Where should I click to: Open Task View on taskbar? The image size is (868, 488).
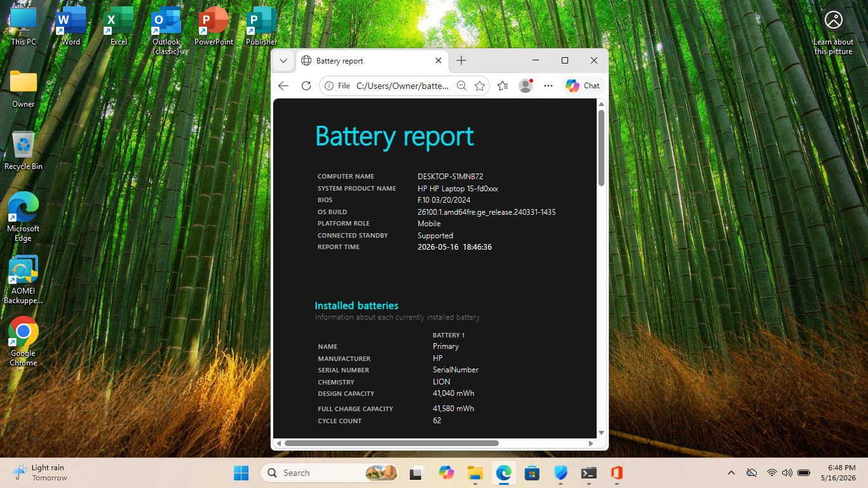coord(417,473)
